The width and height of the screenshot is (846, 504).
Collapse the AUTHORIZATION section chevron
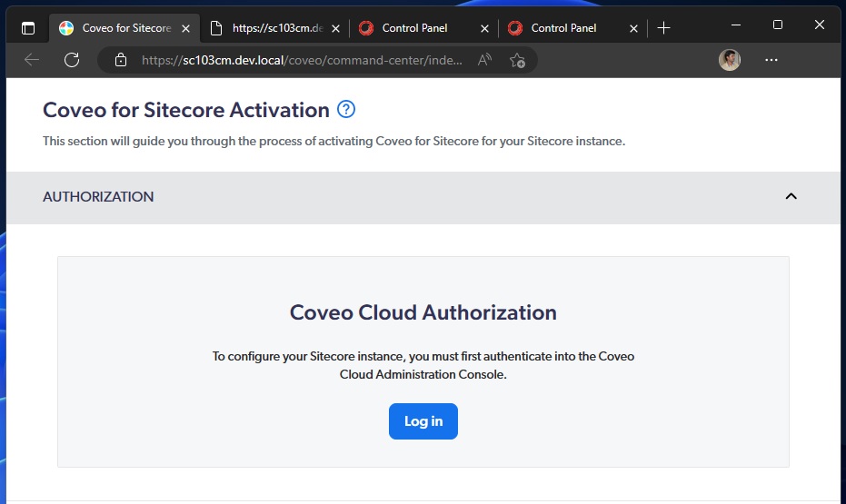click(791, 196)
